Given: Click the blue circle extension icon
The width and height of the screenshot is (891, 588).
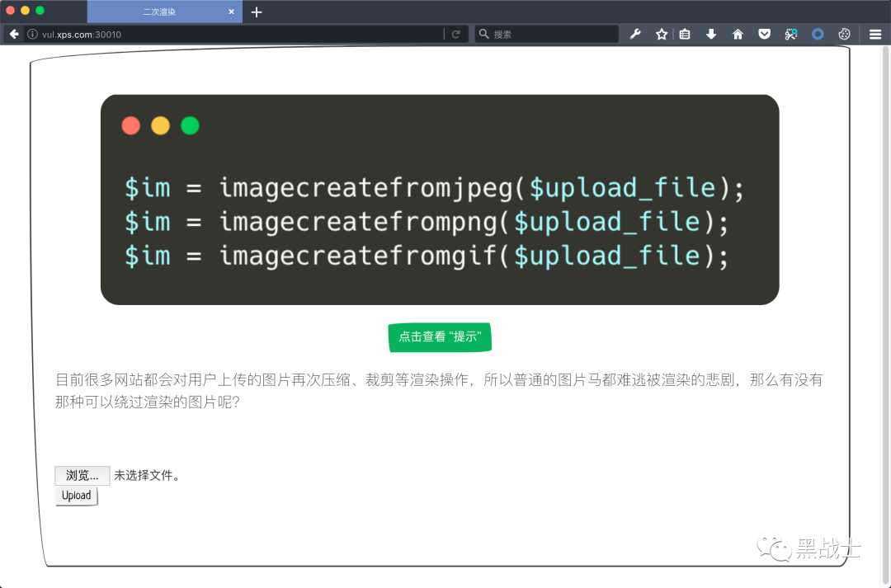Looking at the screenshot, I should (x=818, y=34).
